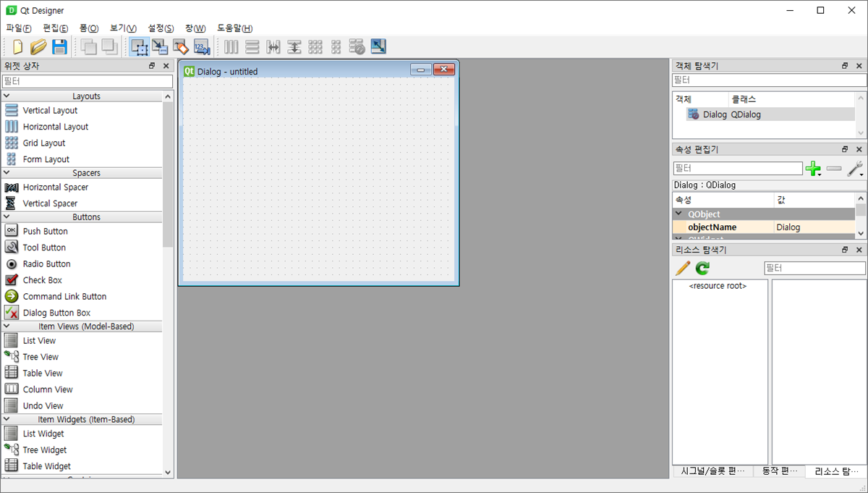Screen dimensions: 868x493
Task: Reload resources with the green arrow icon
Action: pyautogui.click(x=702, y=269)
